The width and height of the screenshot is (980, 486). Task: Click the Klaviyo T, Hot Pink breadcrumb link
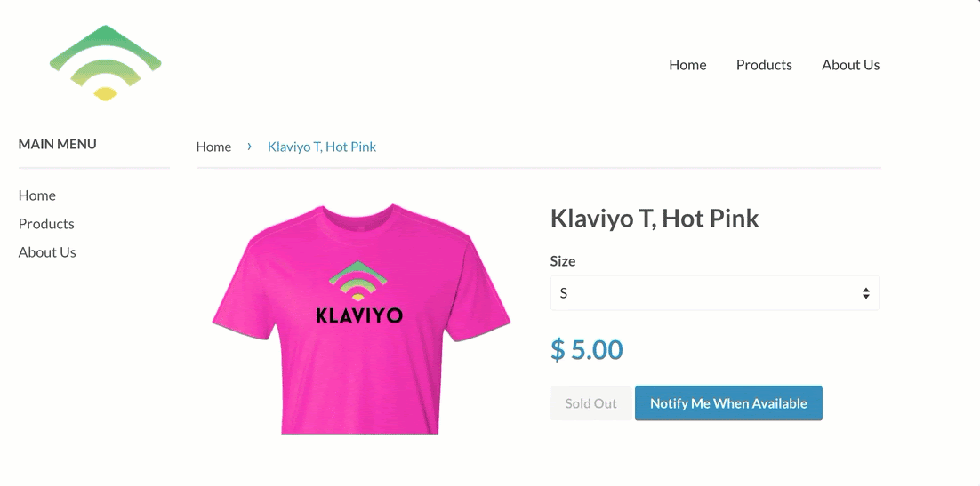(x=322, y=147)
